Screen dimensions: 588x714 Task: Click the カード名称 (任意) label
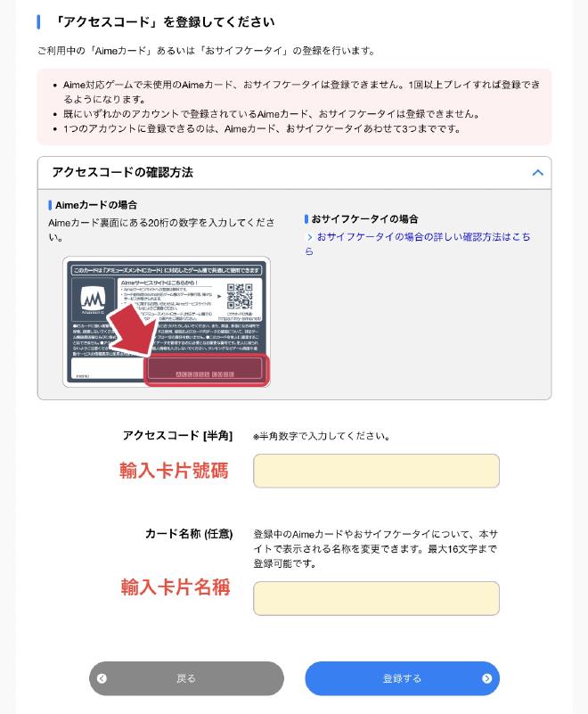(189, 534)
